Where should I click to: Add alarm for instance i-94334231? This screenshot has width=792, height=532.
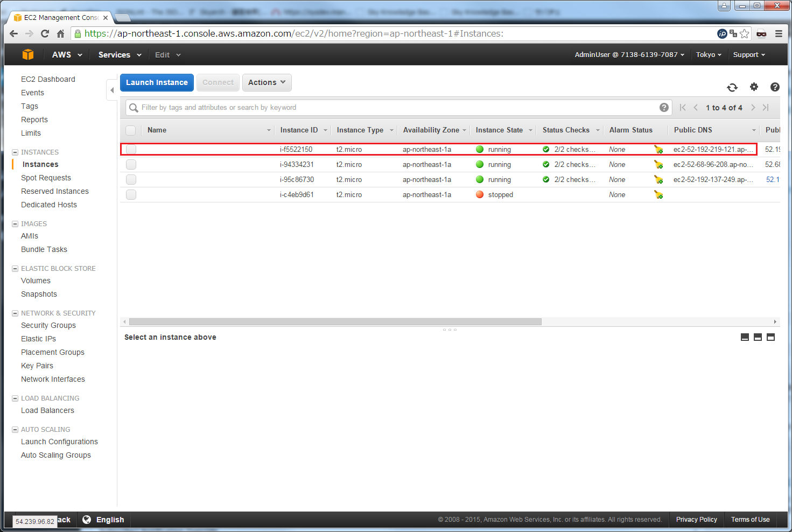pyautogui.click(x=658, y=165)
